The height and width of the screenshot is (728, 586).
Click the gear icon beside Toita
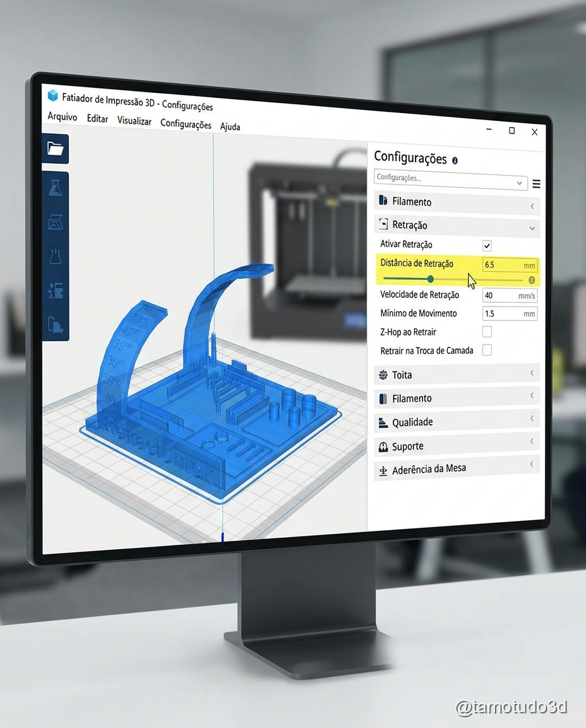(x=383, y=375)
